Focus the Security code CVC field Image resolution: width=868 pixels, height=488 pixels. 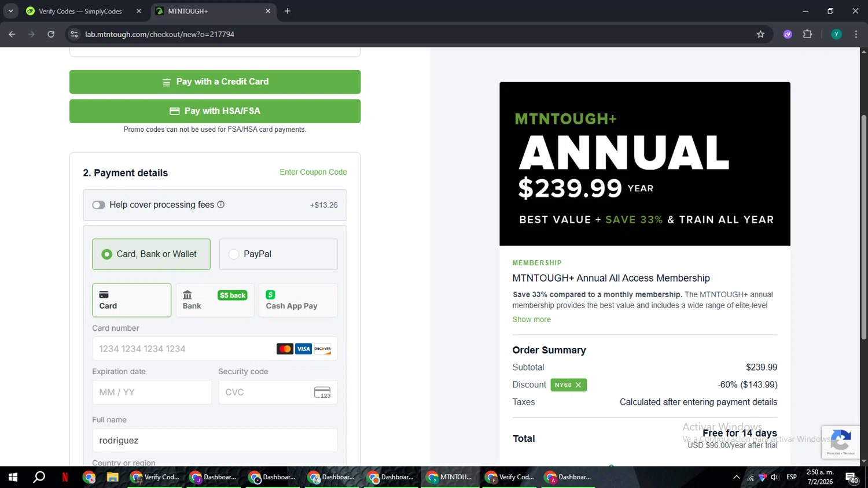(278, 392)
